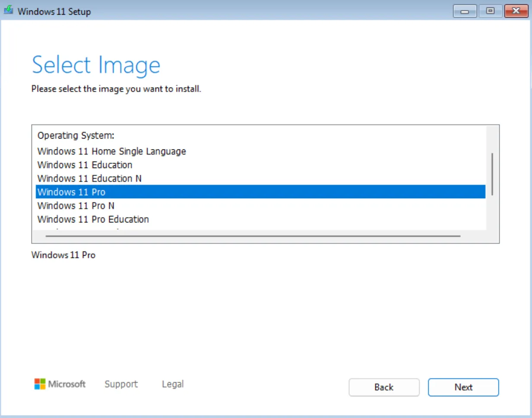The image size is (532, 418).
Task: Select the highlighted Windows 11 Pro entry
Action: (71, 192)
